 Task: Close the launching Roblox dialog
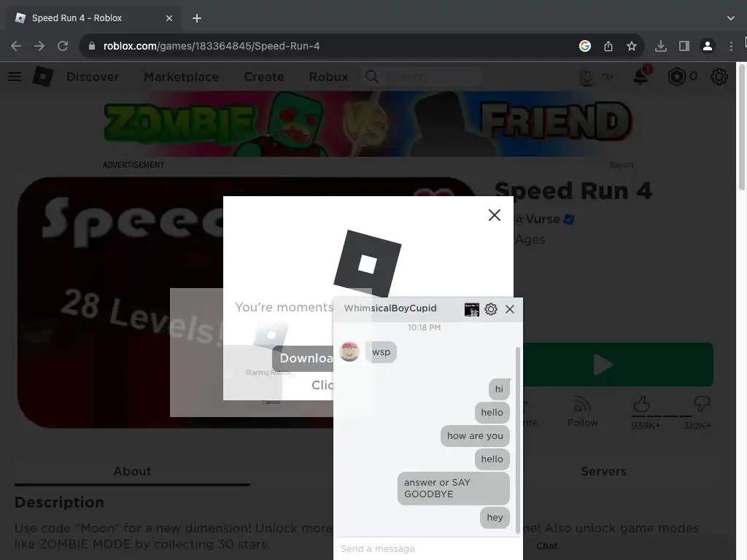[495, 215]
